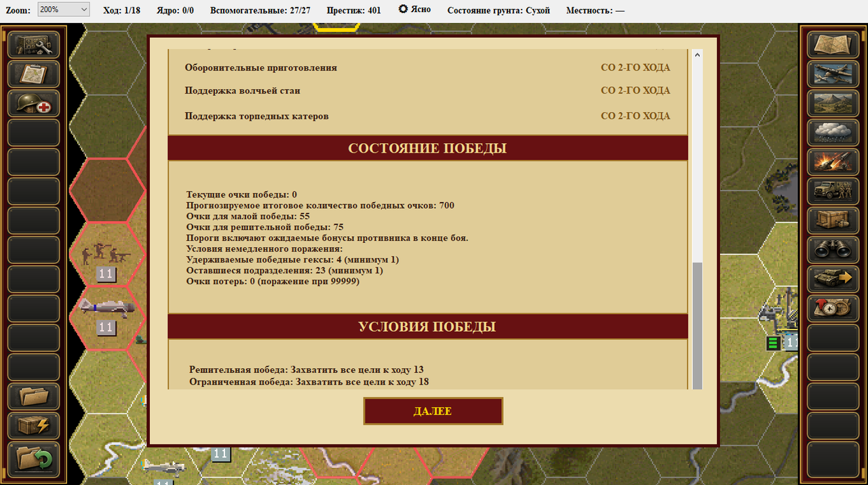
Task: Select the infantry unit hex on map
Action: (107, 254)
